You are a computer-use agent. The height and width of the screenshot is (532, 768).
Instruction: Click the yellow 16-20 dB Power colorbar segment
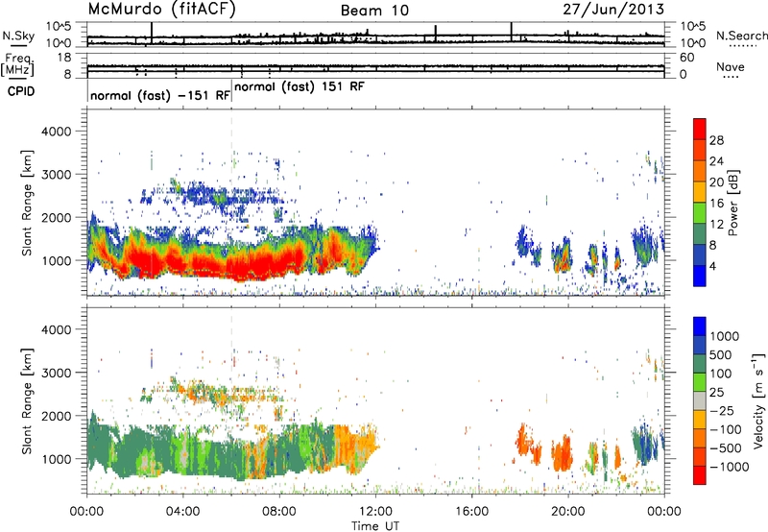(700, 191)
